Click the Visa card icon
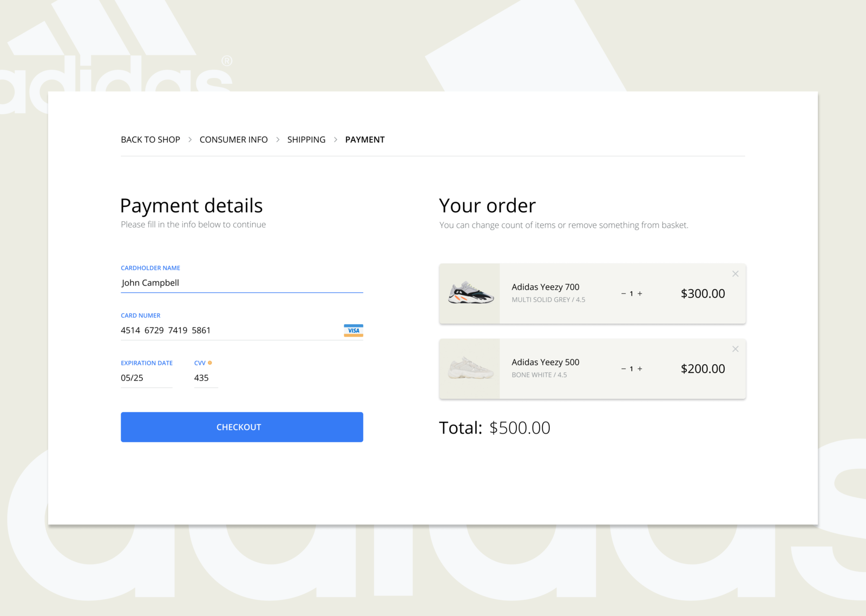This screenshot has height=616, width=866. pos(353,330)
